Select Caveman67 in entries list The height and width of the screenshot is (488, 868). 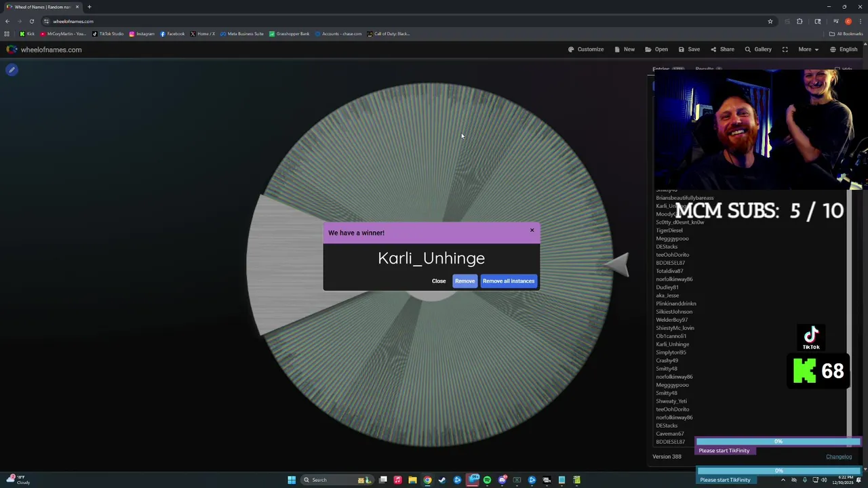[x=670, y=434]
